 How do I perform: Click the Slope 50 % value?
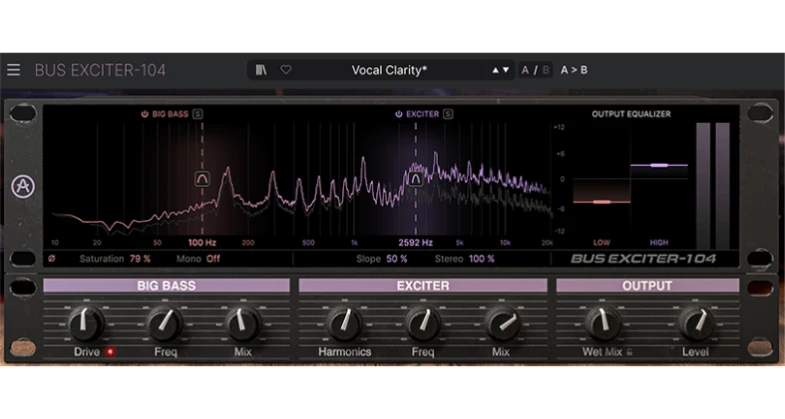(x=397, y=259)
